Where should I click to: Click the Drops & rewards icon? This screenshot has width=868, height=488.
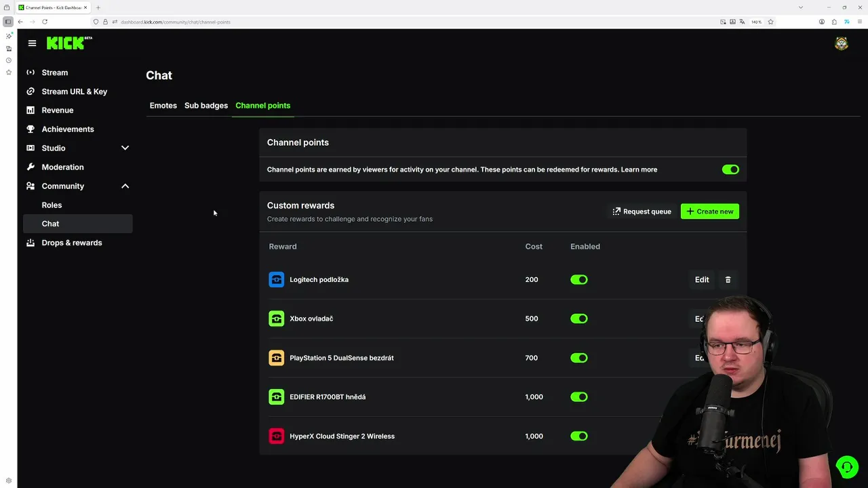pos(31,243)
